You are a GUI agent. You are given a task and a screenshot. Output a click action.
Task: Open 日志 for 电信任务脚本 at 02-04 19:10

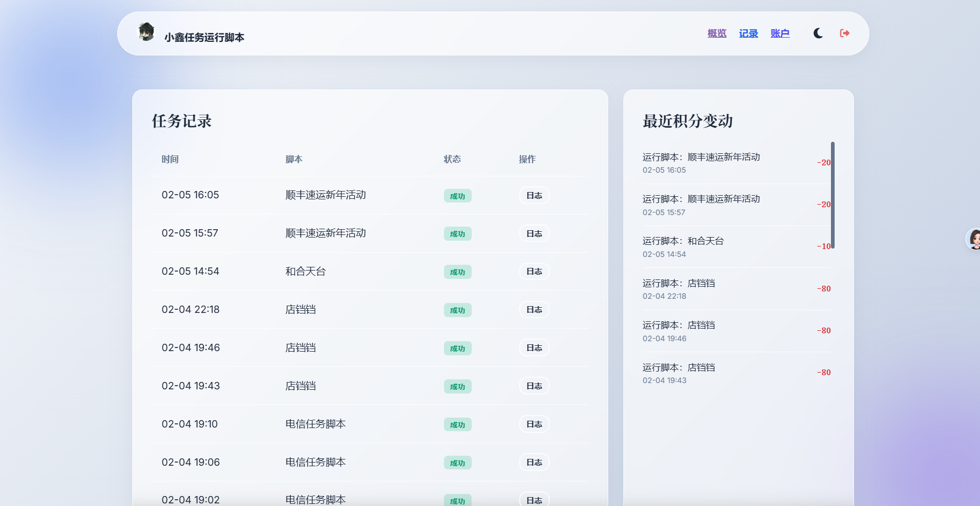[534, 424]
